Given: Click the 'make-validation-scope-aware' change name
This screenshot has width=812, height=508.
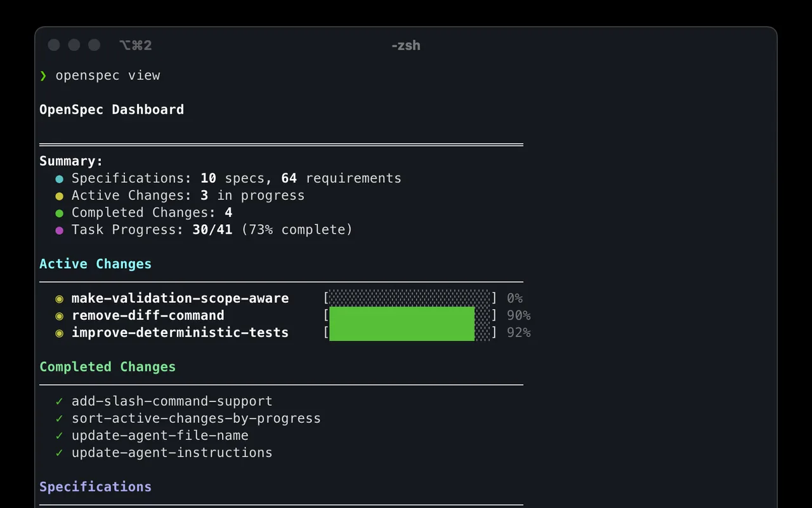Looking at the screenshot, I should pos(180,298).
